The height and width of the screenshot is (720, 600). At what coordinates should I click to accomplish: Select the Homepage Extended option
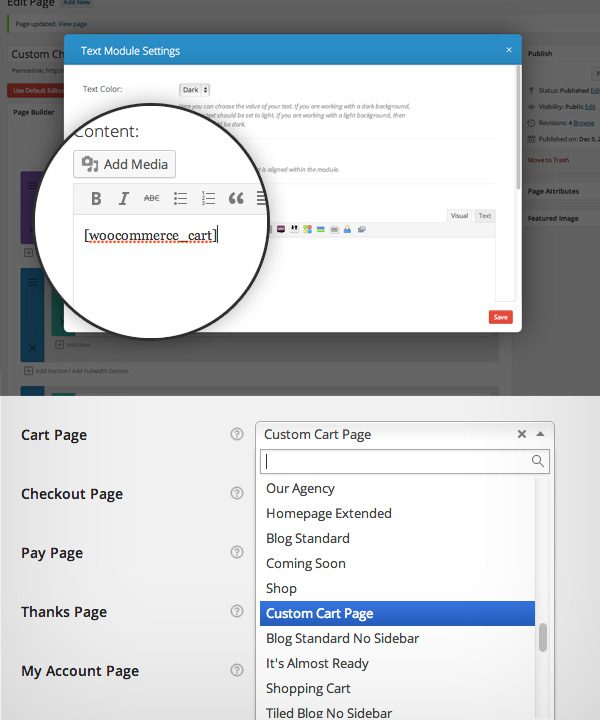(397, 513)
